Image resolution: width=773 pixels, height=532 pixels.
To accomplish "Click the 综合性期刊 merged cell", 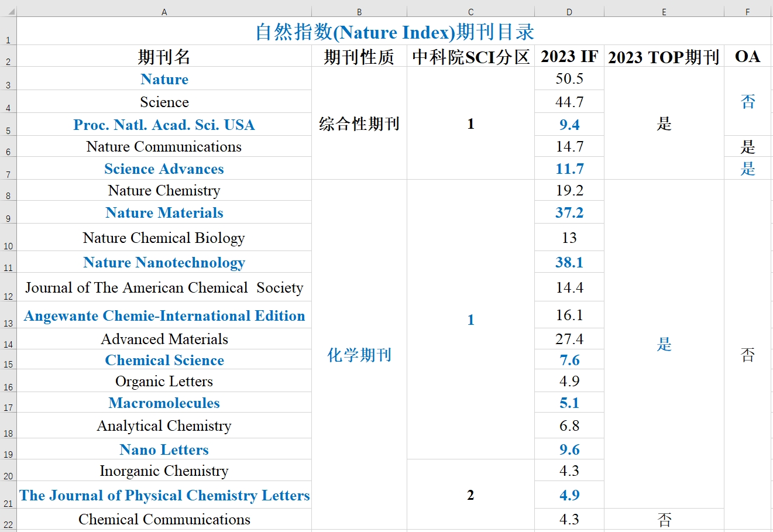I will pos(359,123).
